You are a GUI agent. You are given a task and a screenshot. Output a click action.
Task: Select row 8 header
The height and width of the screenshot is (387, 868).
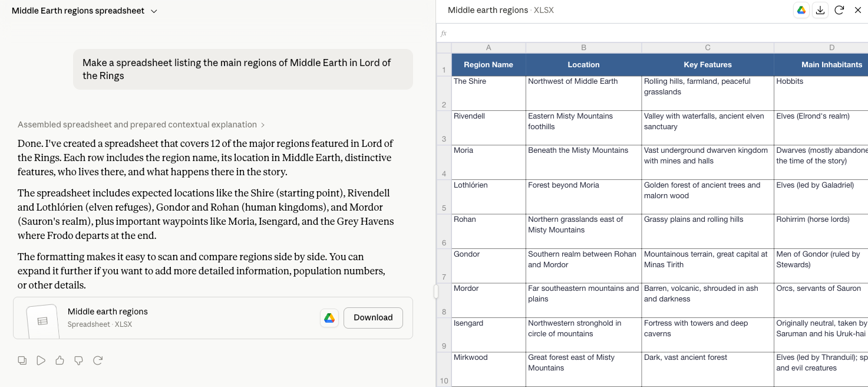pos(444,300)
